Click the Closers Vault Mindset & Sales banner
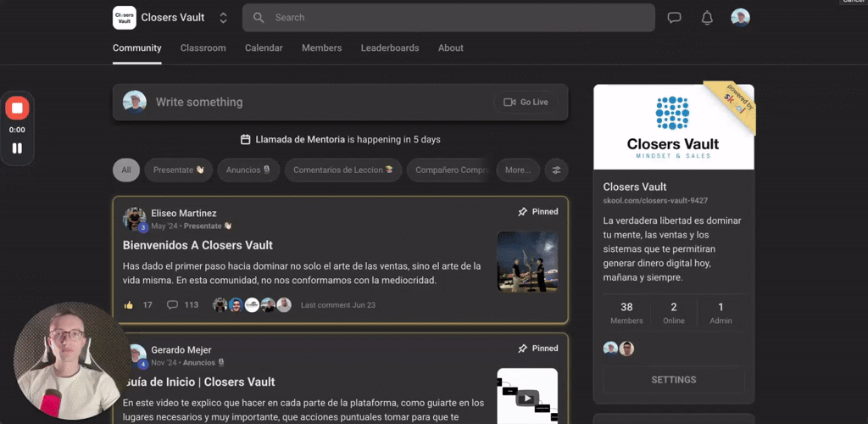868x424 pixels. [674, 126]
